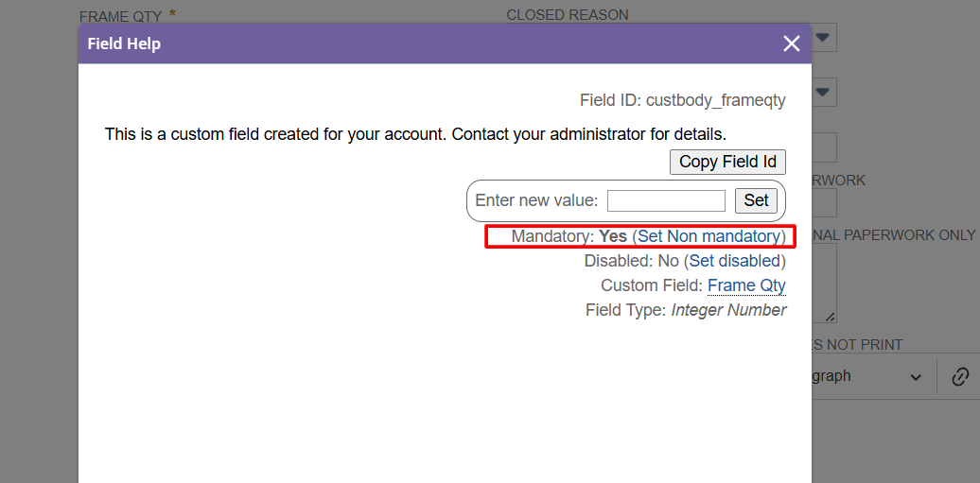Click the insert link chain icon
This screenshot has width=980, height=483.
(960, 377)
